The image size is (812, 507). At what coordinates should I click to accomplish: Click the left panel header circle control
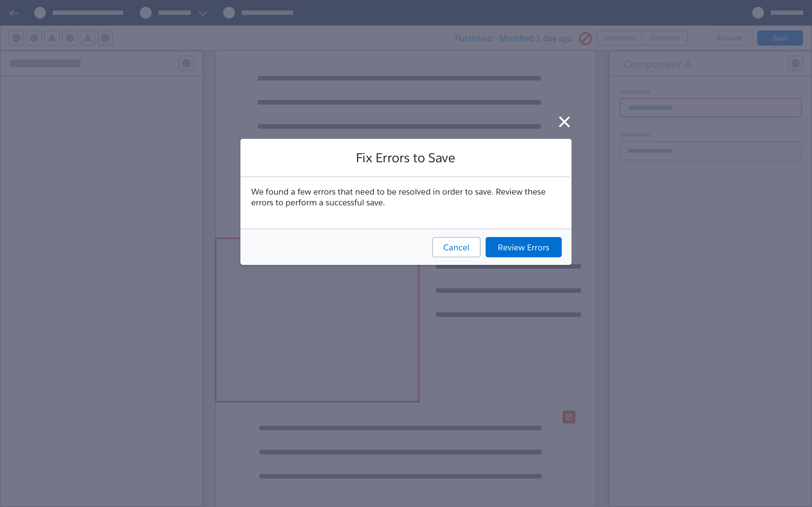(x=187, y=63)
